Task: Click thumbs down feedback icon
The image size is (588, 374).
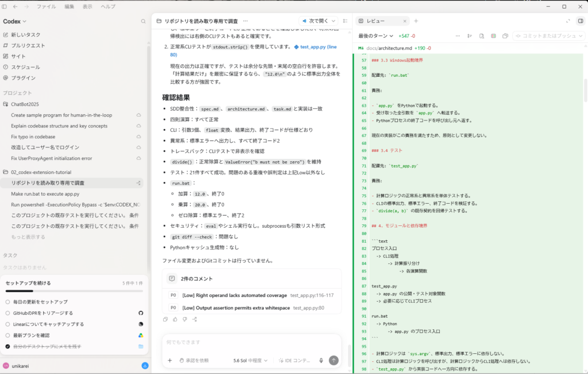Action: (185, 320)
